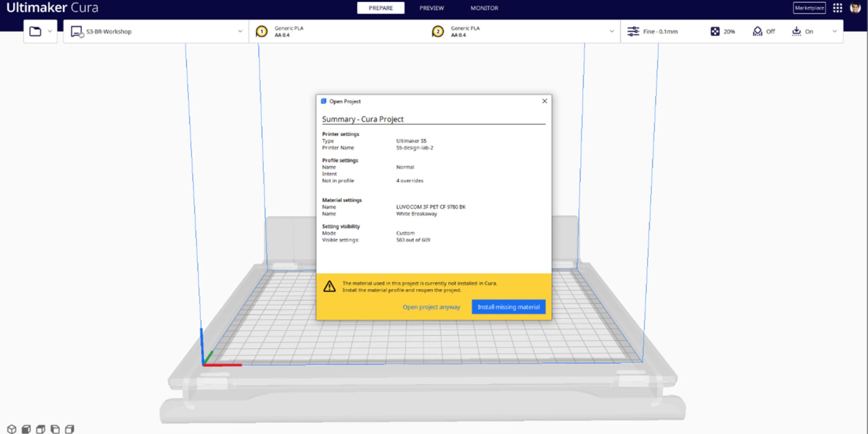Click the 4 overrides value

click(x=409, y=181)
